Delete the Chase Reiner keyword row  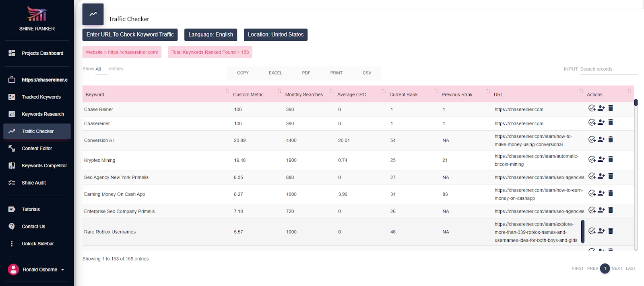click(x=611, y=108)
